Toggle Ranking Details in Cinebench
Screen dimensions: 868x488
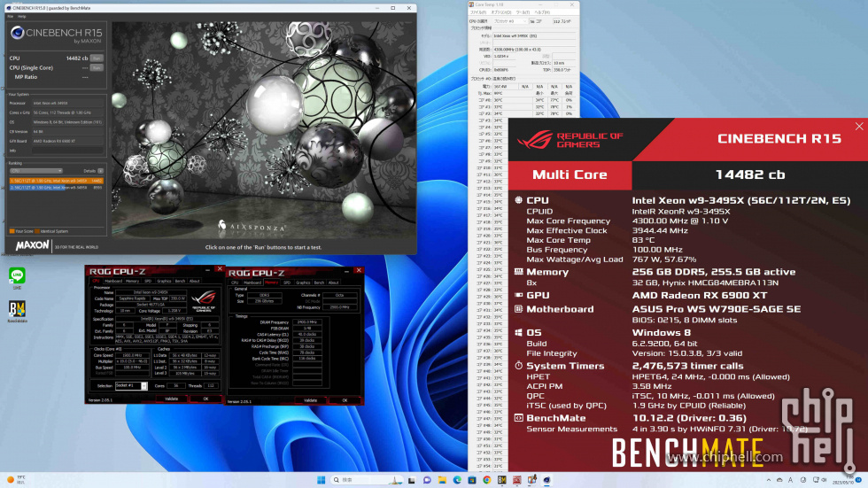[x=100, y=171]
